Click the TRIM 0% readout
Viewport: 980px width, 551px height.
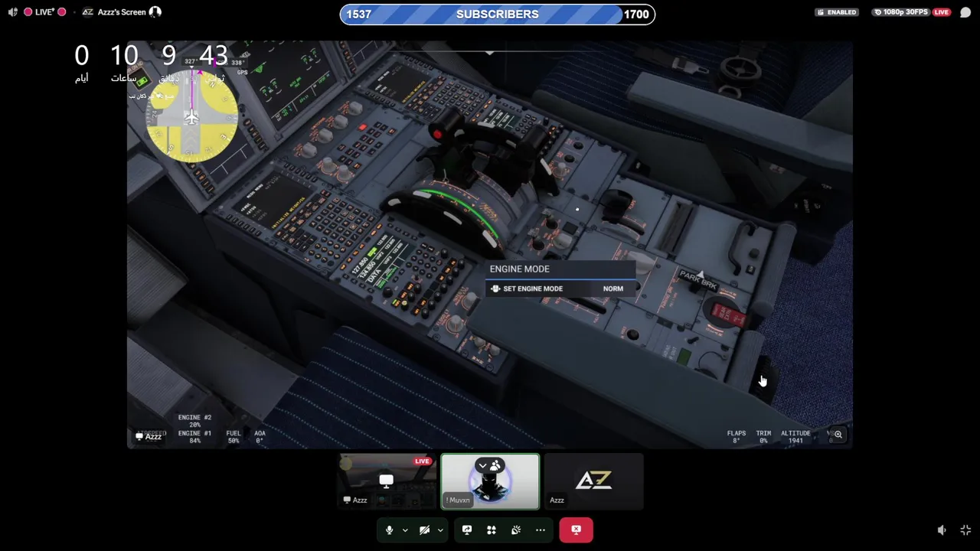(x=763, y=436)
